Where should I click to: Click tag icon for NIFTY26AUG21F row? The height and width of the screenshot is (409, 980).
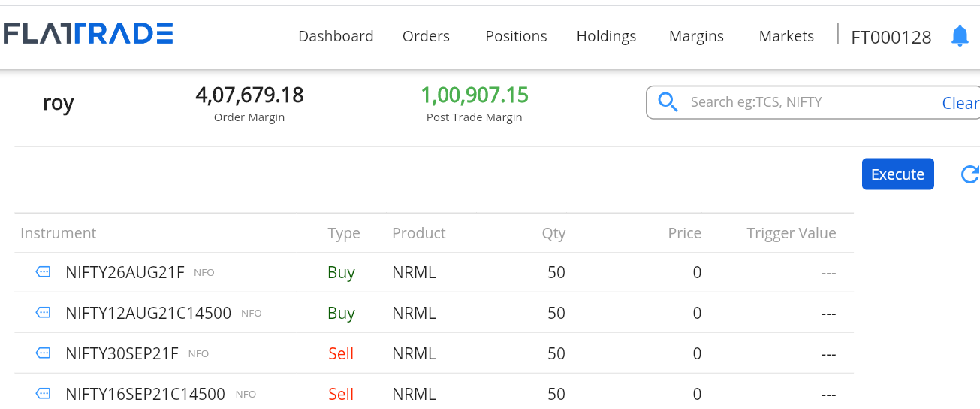pos(44,272)
